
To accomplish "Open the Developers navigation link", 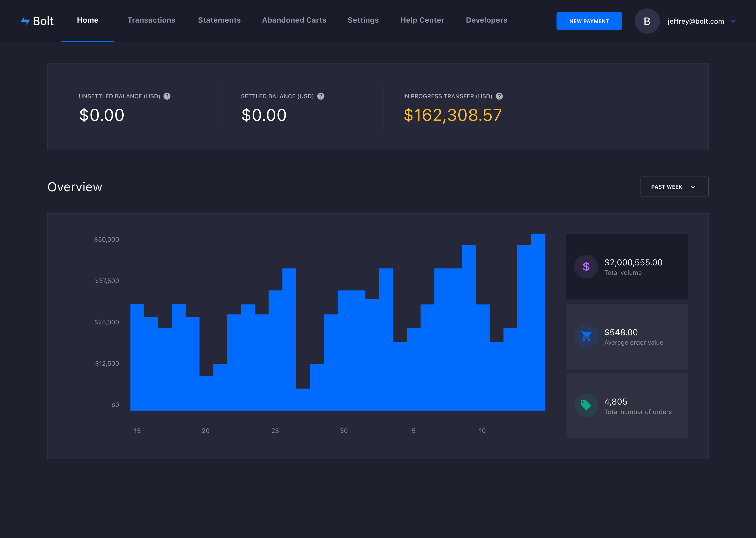I will coord(486,20).
